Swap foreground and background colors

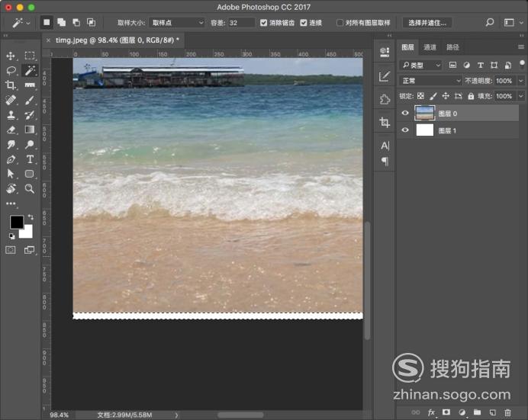(31, 217)
